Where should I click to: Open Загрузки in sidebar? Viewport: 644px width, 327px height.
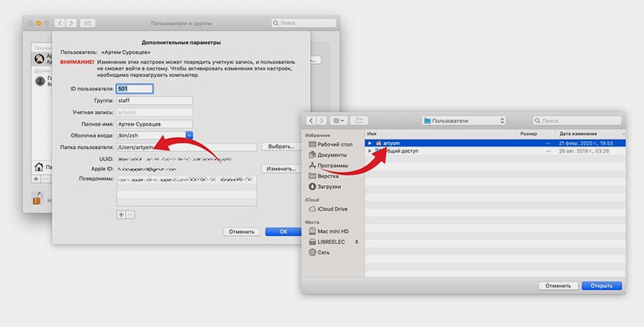click(325, 187)
